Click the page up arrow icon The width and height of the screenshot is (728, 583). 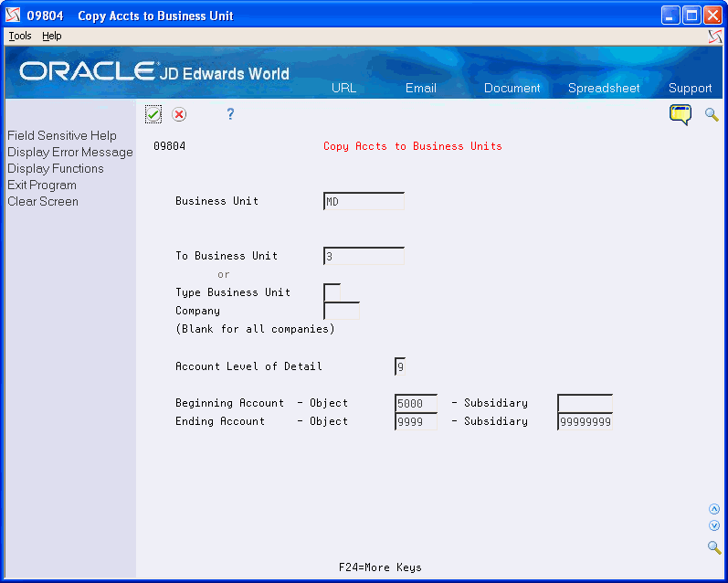[x=714, y=509]
